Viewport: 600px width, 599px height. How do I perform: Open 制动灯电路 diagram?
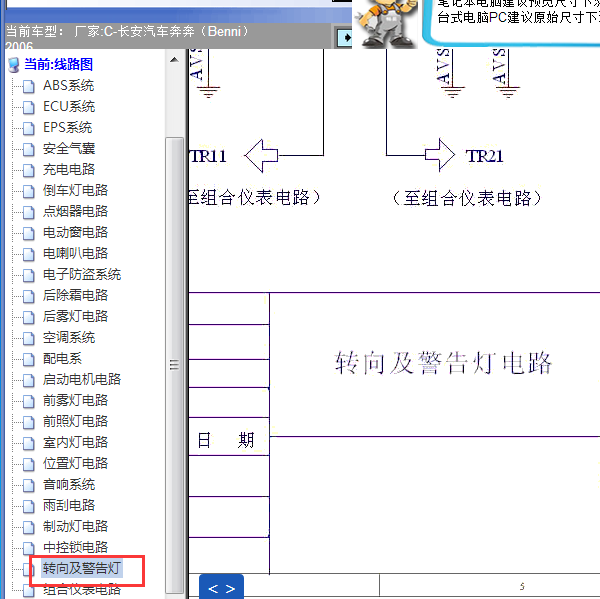75,526
